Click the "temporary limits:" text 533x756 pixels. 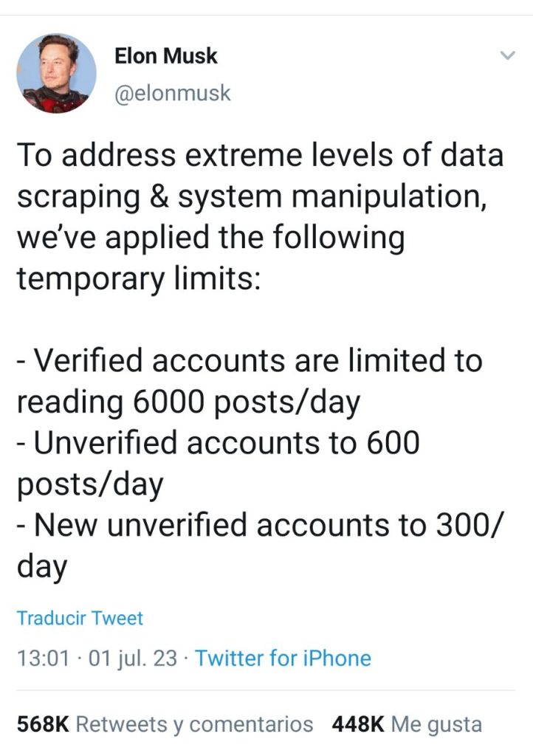(138, 279)
